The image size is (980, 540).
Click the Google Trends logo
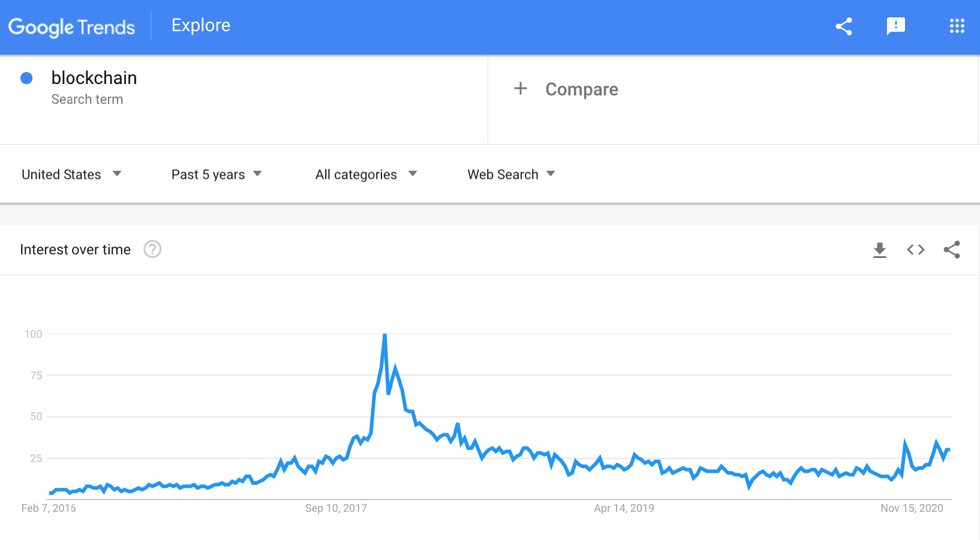click(x=71, y=27)
